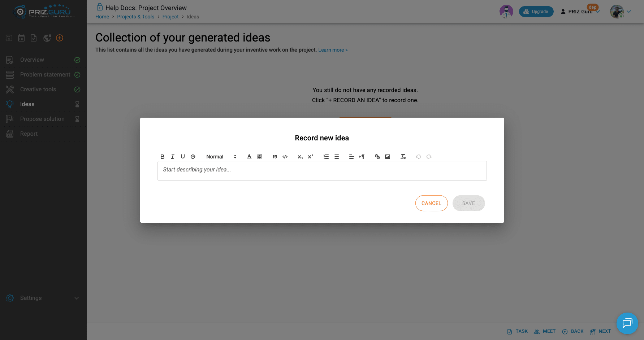Viewport: 644px width, 340px height.
Task: Apply superscript formatting
Action: [x=311, y=157]
